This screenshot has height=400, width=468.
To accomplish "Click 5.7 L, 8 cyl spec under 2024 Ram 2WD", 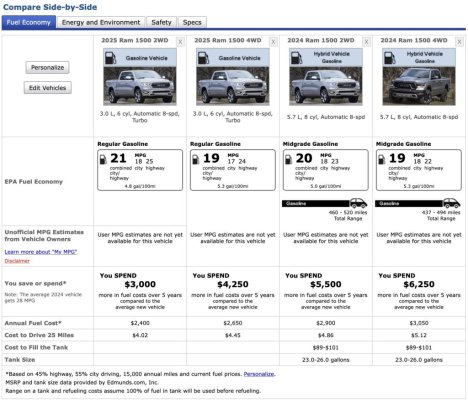I will [326, 117].
